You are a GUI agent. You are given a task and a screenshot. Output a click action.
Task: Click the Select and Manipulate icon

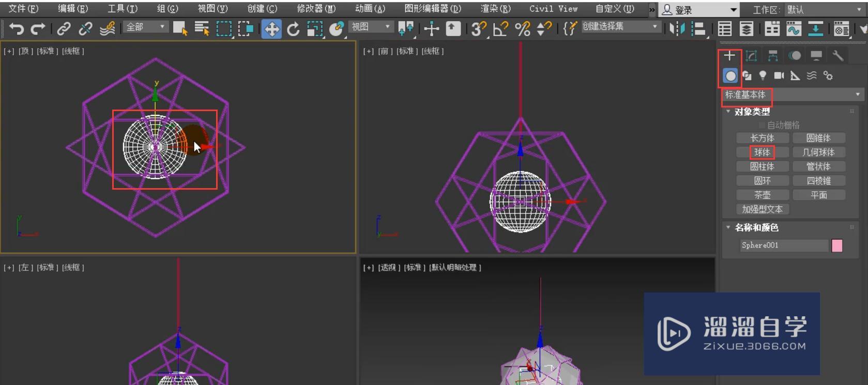click(431, 28)
